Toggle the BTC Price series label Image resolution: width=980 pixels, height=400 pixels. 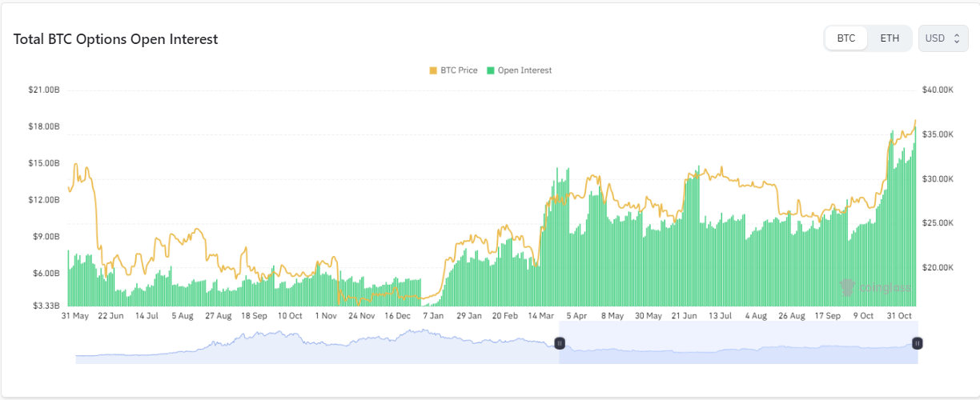coord(459,70)
